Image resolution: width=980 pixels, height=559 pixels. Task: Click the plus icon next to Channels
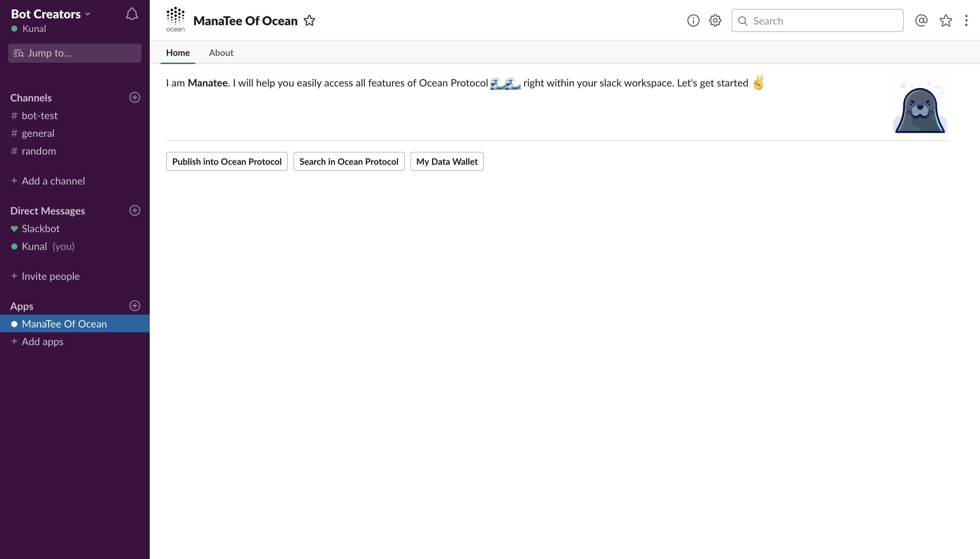coord(135,97)
